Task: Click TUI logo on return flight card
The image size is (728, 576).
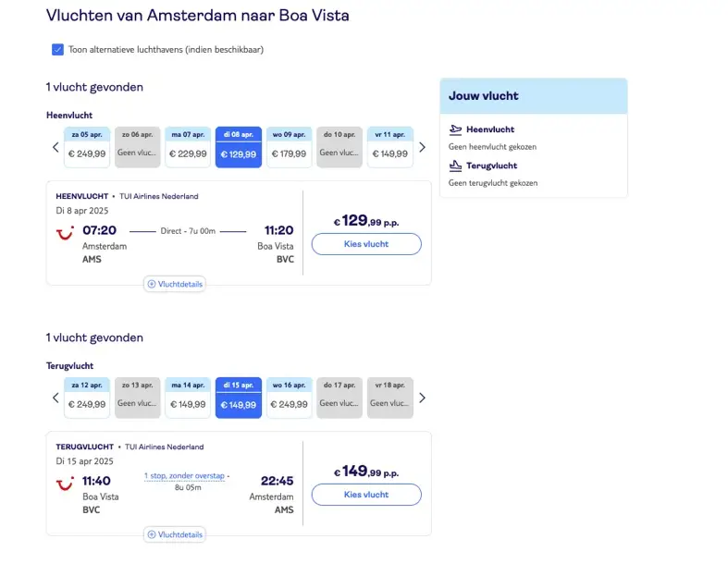Action: tap(65, 484)
